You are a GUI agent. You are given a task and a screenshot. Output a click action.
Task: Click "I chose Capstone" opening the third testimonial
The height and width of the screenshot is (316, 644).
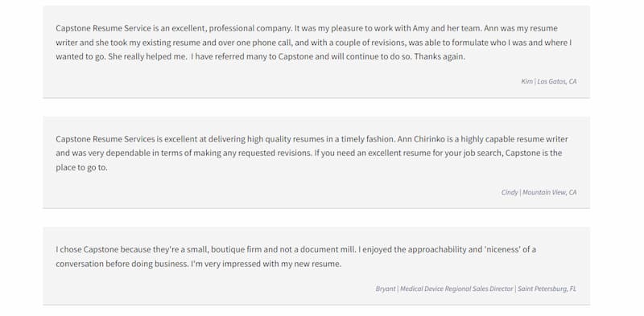(87, 249)
